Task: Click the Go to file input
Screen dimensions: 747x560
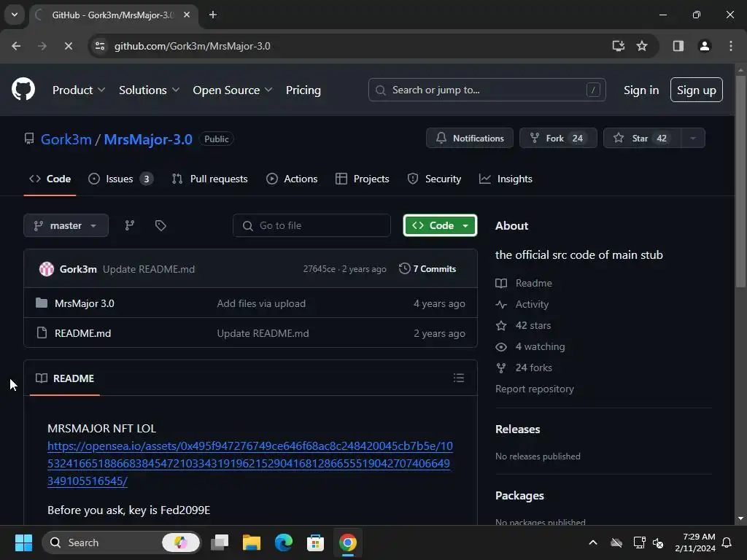Action: tap(311, 225)
